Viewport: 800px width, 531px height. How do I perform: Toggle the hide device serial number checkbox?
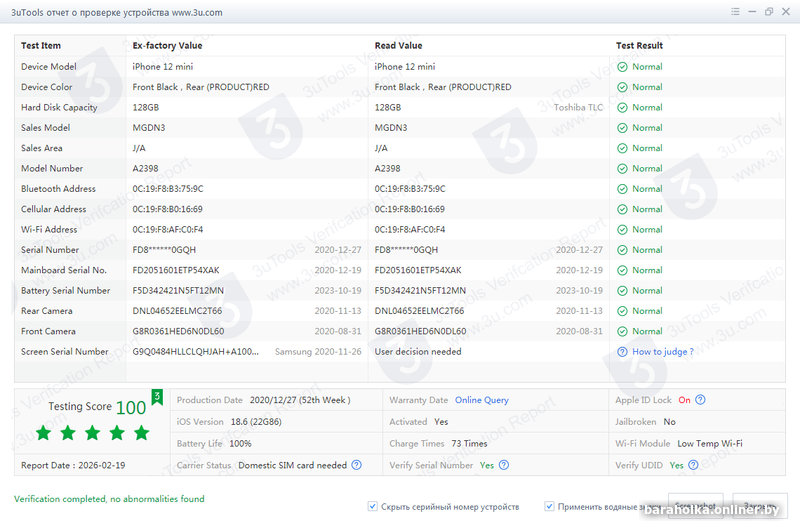click(373, 507)
